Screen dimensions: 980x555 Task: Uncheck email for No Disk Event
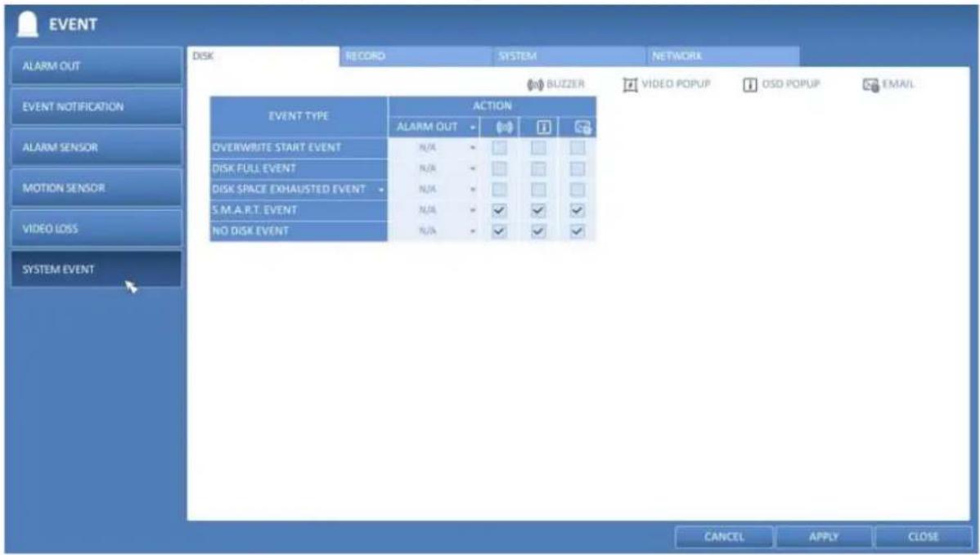click(x=578, y=231)
